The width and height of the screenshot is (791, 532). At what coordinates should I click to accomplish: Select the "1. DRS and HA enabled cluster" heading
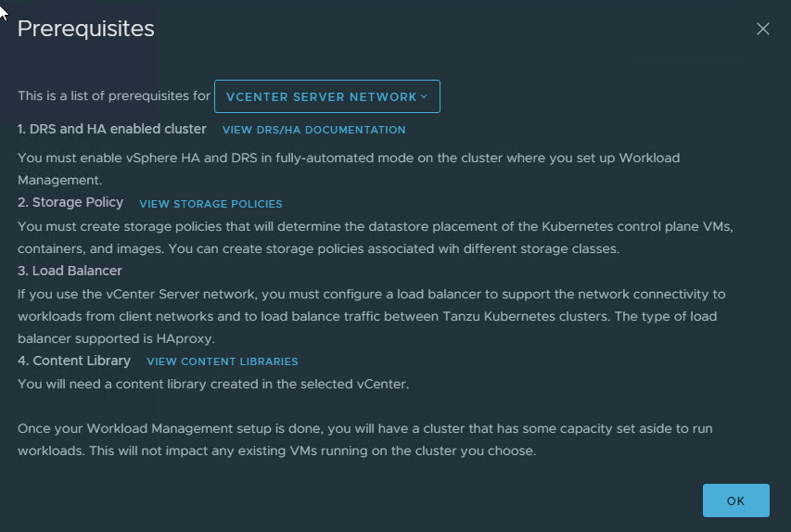[112, 129]
